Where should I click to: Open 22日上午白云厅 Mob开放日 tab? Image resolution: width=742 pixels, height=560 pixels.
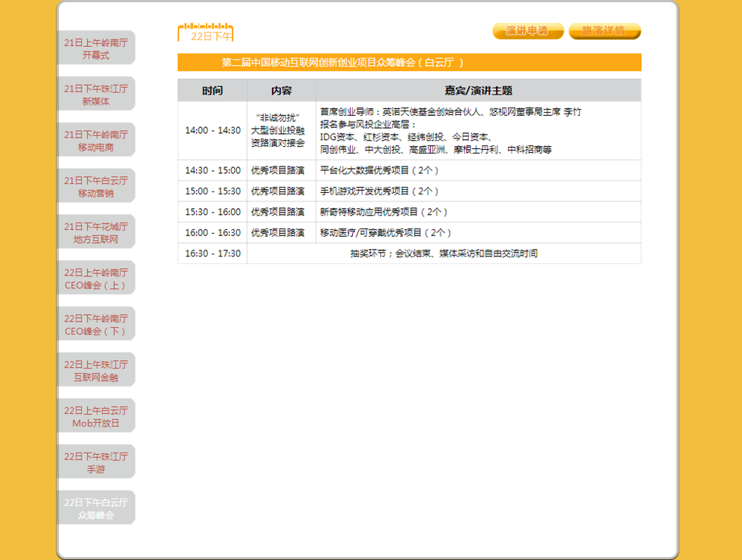96,415
